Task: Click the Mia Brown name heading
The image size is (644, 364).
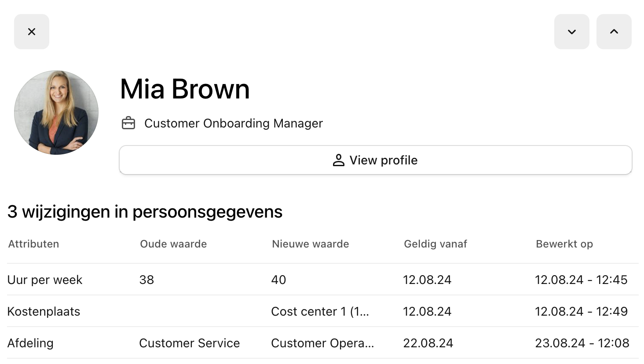Action: [x=185, y=89]
